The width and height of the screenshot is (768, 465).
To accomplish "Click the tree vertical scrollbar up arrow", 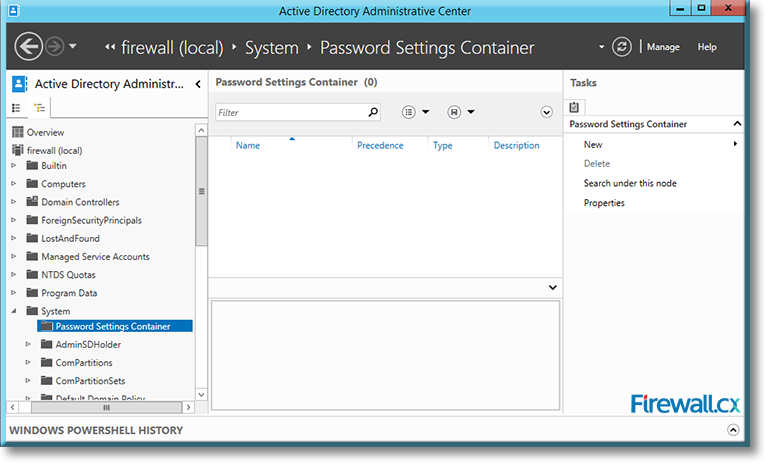I will [x=201, y=130].
